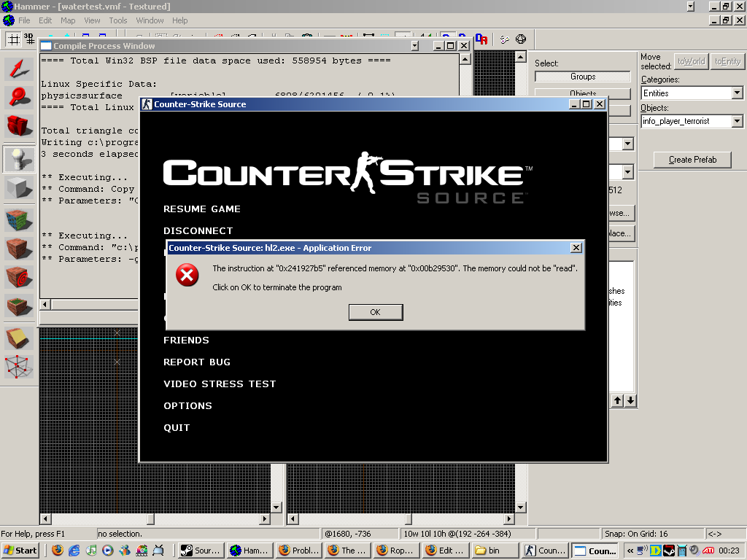The height and width of the screenshot is (560, 747).
Task: Click the Create Prefab button
Action: pyautogui.click(x=692, y=160)
